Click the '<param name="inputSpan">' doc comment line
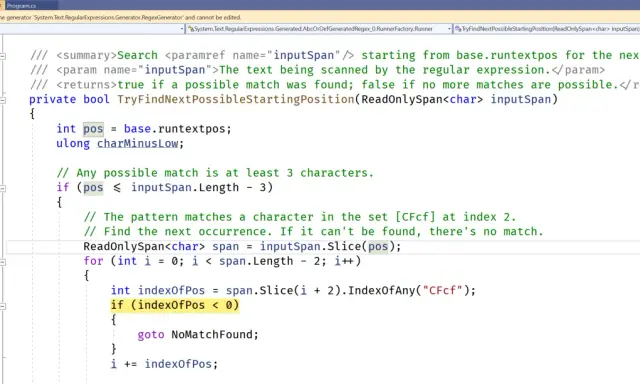Screen dimensions: 640x384 [317, 70]
